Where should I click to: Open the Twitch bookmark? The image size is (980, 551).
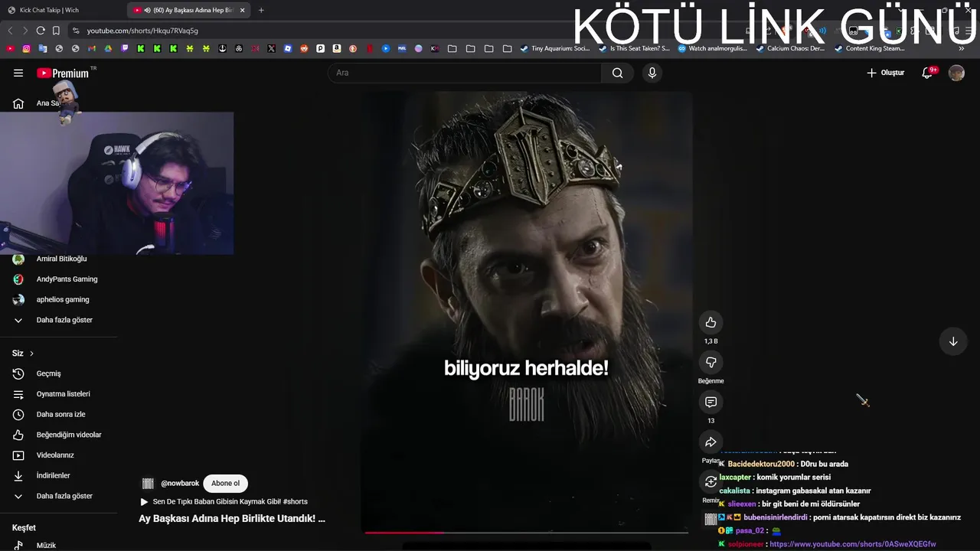point(124,48)
